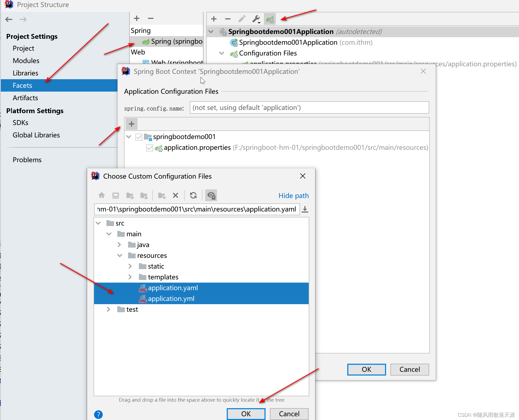Collapse springbootdemo001 module tree node
Viewport: 519px width, 420px height.
pos(129,137)
